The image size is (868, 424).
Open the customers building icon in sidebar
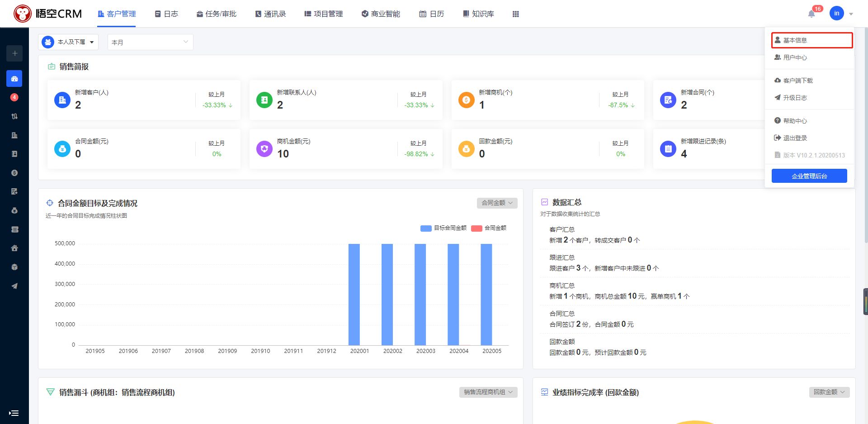coord(14,135)
